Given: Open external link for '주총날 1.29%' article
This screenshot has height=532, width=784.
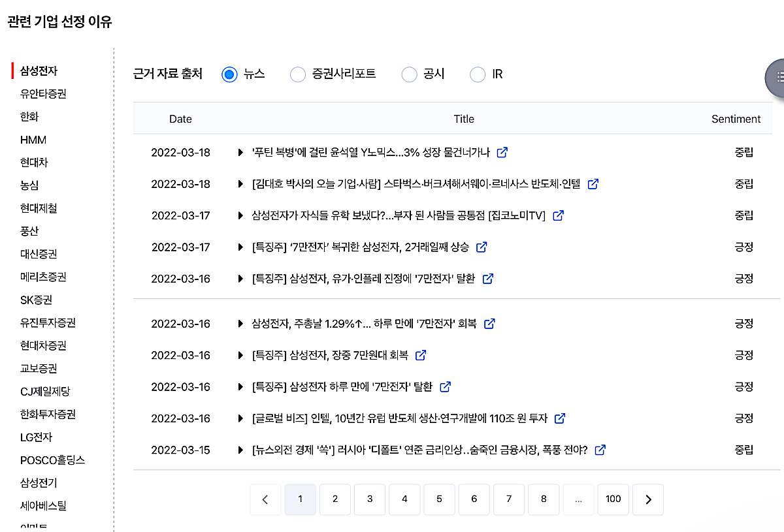Looking at the screenshot, I should click(489, 324).
